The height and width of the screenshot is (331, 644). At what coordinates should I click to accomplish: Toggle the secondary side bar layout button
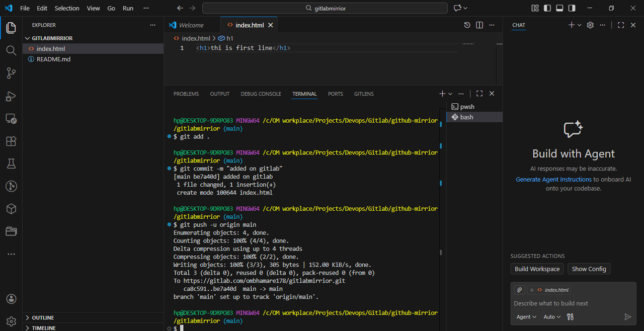[572, 8]
